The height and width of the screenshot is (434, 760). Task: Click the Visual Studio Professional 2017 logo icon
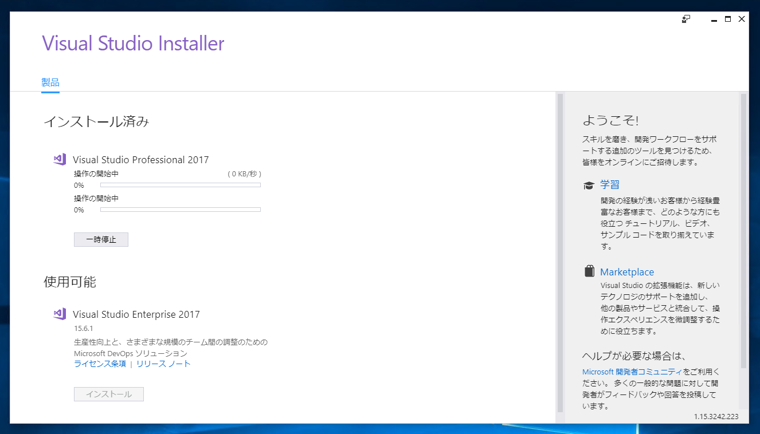coord(60,159)
